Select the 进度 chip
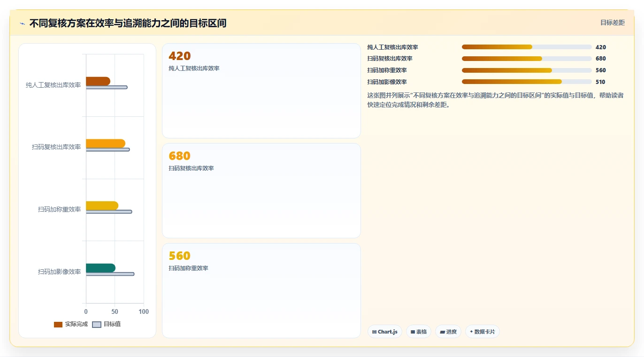The image size is (644, 357). (x=448, y=332)
